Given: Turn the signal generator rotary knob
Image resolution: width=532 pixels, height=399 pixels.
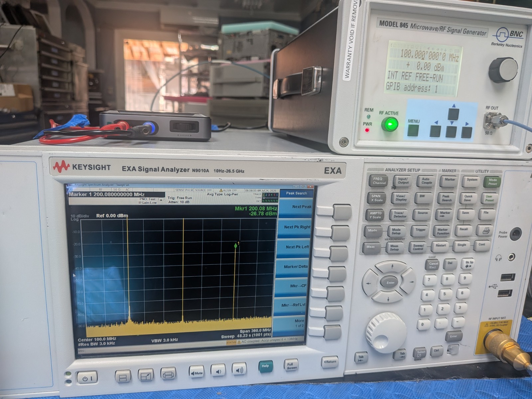Looking at the screenshot, I should click(x=503, y=70).
